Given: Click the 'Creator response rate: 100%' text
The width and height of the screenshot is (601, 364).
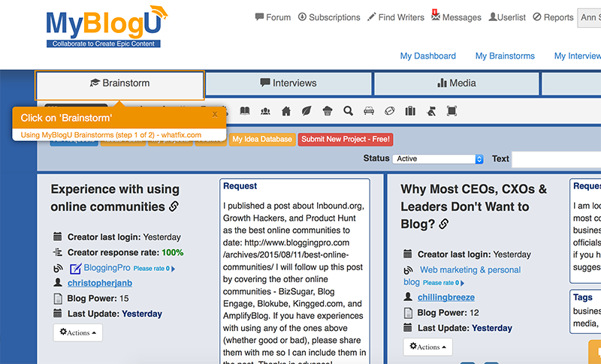Looking at the screenshot, I should pyautogui.click(x=125, y=253).
